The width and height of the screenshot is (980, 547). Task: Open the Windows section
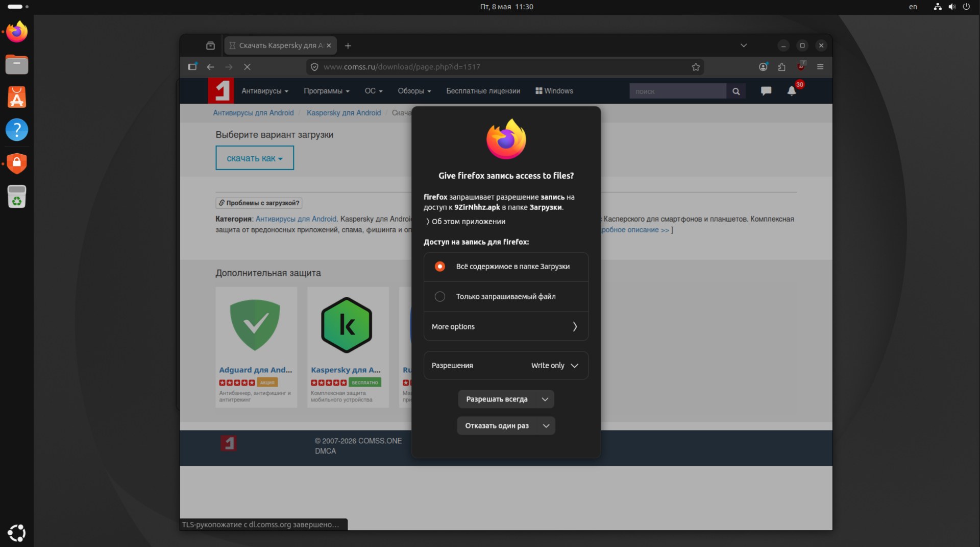click(x=554, y=91)
